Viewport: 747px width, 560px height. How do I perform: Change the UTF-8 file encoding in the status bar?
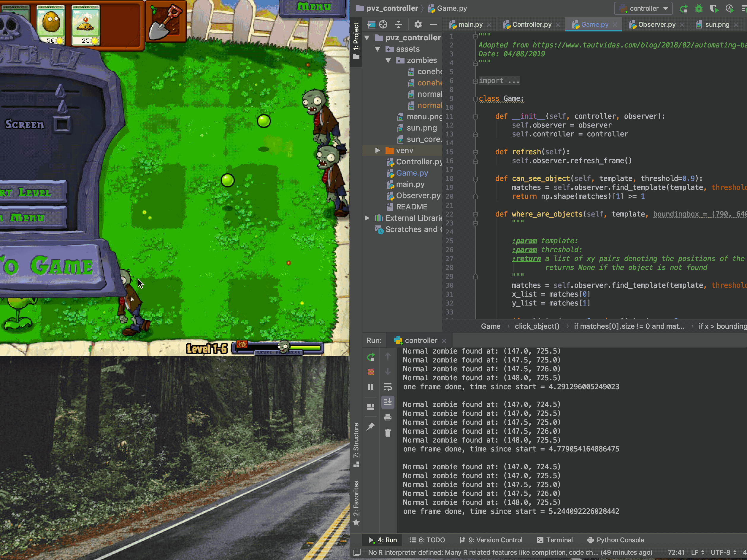pos(723,552)
